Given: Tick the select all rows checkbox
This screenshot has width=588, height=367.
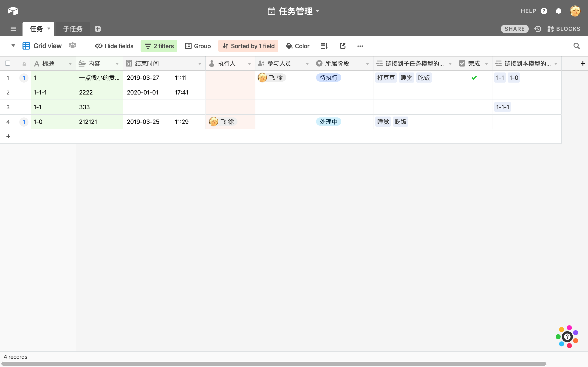Looking at the screenshot, I should 8,63.
